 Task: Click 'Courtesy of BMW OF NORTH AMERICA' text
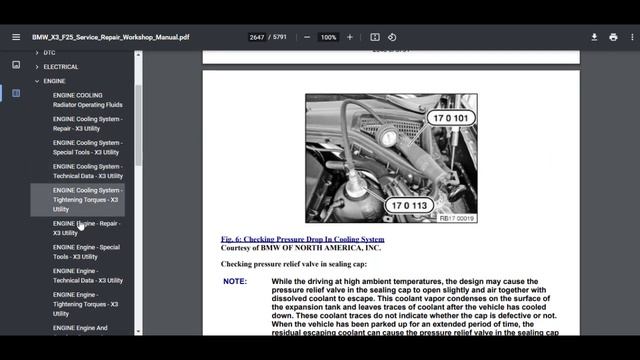pos(300,248)
